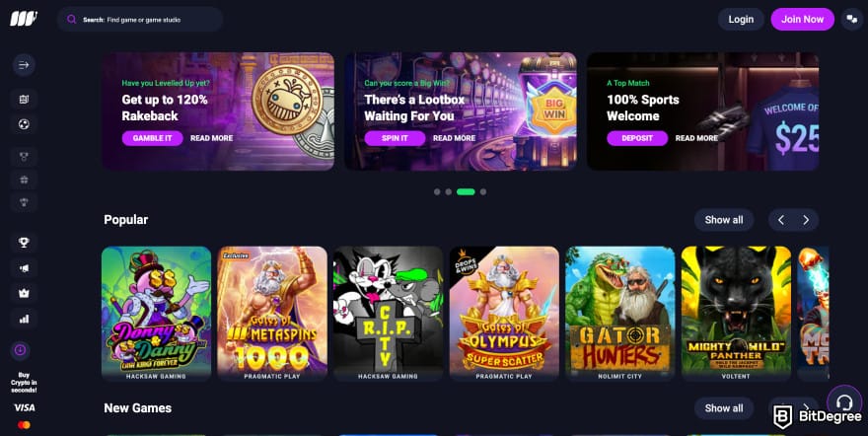This screenshot has height=436, width=868.
Task: Click the megaphone promotions icon
Action: coord(24,268)
